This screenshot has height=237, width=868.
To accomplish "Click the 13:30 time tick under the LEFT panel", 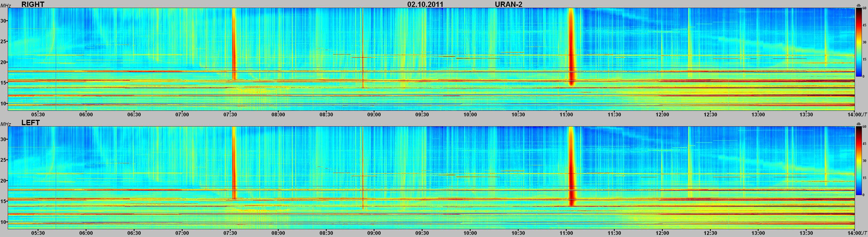I will tap(806, 233).
